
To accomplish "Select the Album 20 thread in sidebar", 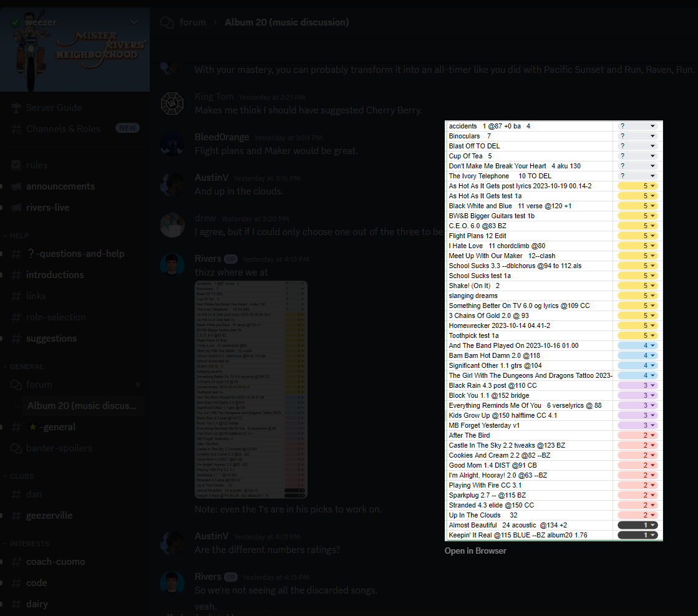I will pyautogui.click(x=81, y=406).
